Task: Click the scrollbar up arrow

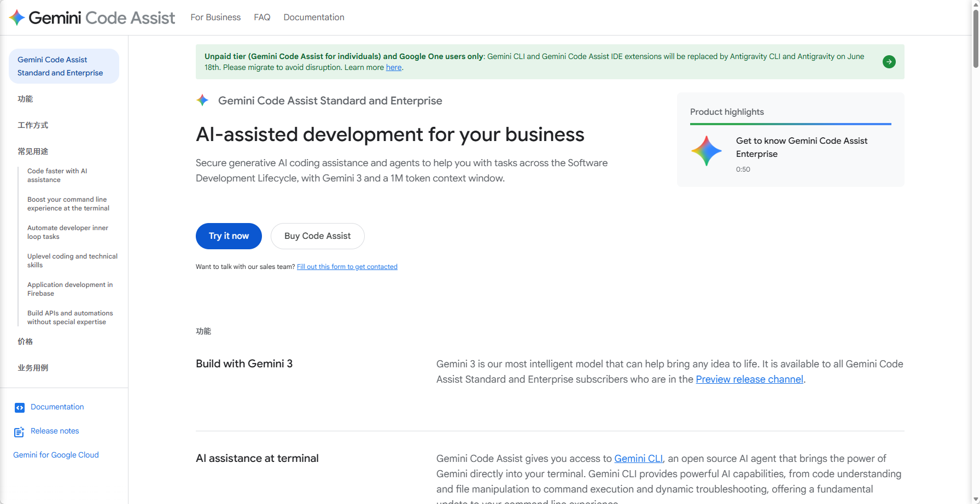Action: [x=976, y=4]
